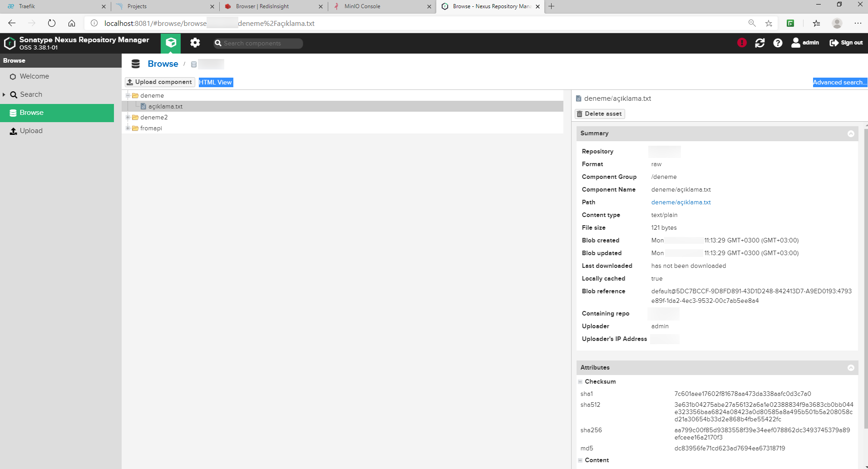Open Welcome in the sidebar
Image resolution: width=868 pixels, height=469 pixels.
pos(57,76)
